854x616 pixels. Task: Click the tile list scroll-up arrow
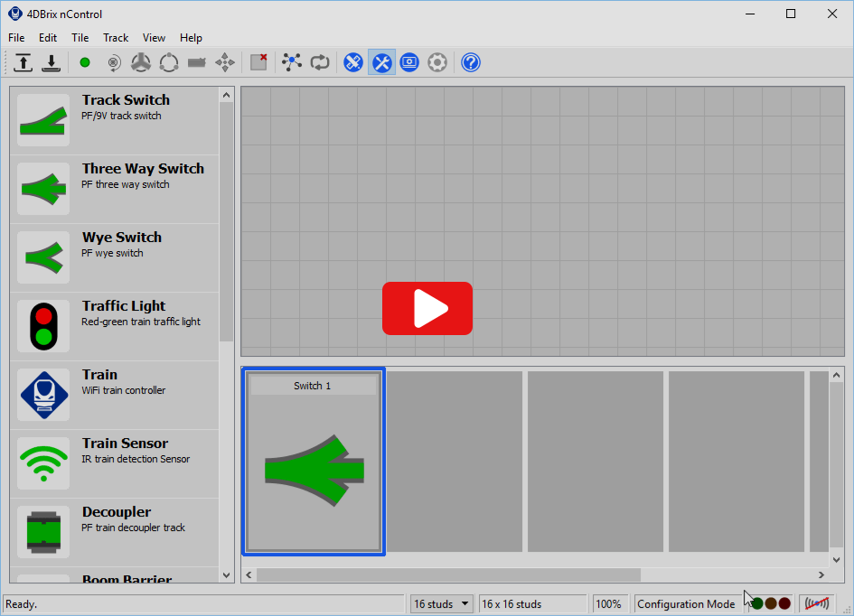[227, 95]
